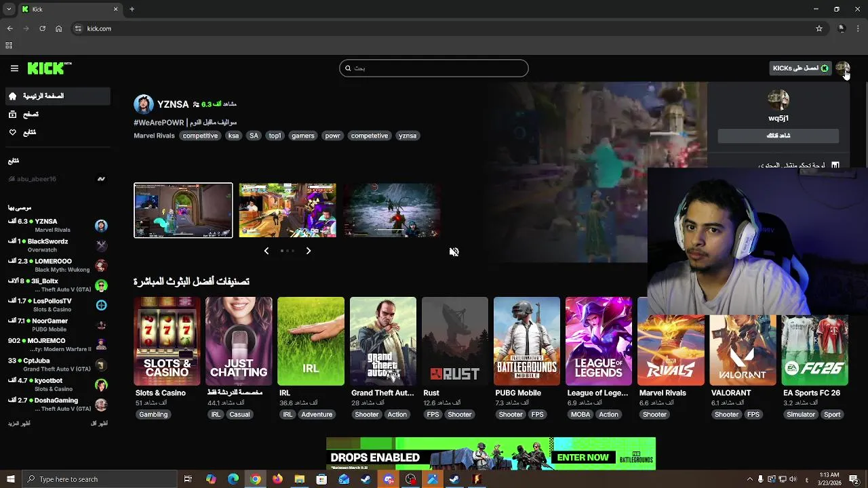Click the Marvel Rivals category title

click(x=663, y=393)
